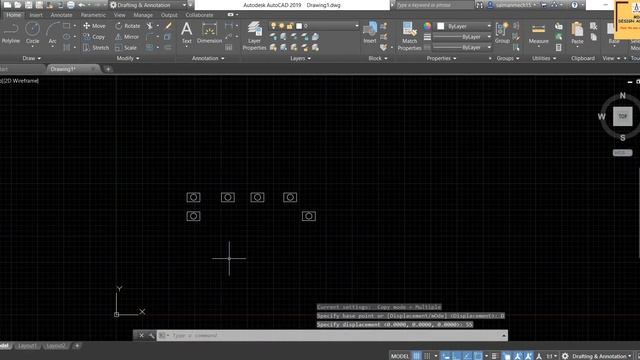640x360 pixels.
Task: Toggle object snap tracking in status bar
Action: pos(467,356)
